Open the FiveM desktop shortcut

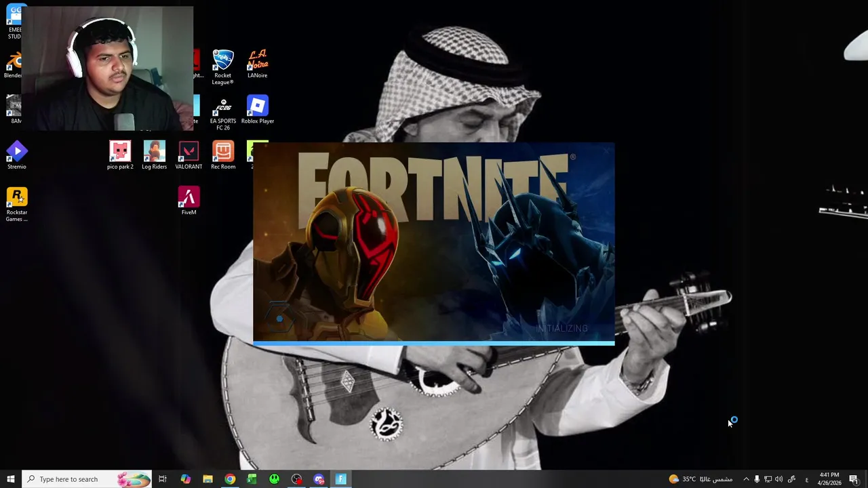(x=189, y=201)
